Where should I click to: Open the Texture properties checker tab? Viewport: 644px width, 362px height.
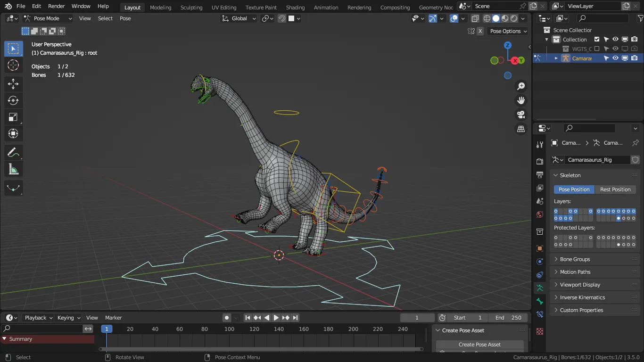[540, 331]
